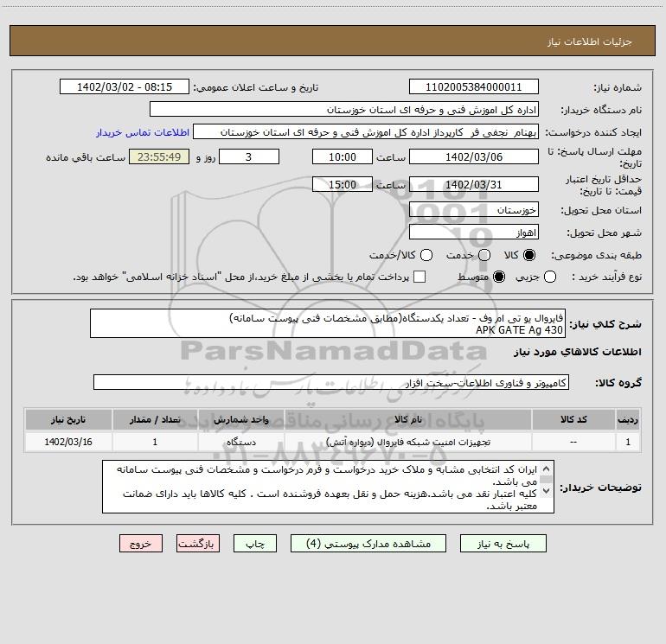Click the price validity date 1402/03/31
666x644 pixels.
tap(474, 184)
